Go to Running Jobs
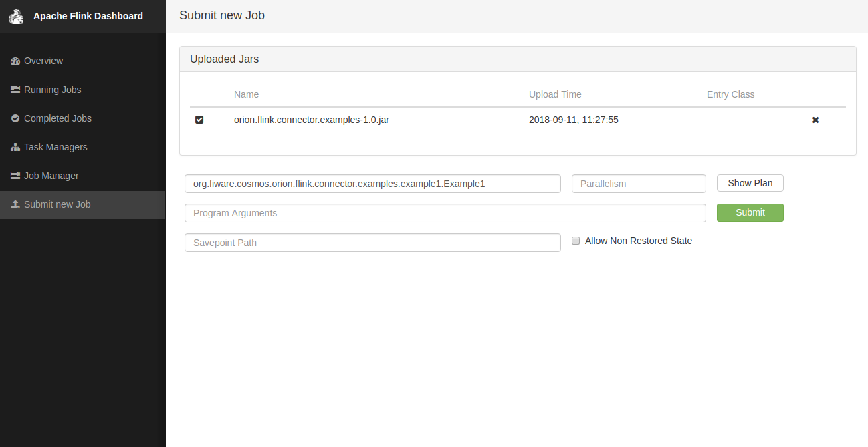 pos(82,90)
